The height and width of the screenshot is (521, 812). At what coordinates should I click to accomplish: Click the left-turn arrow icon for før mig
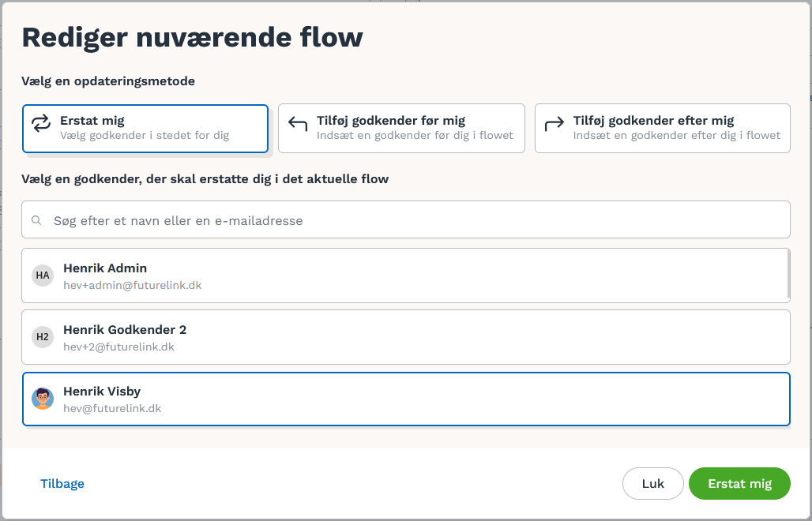[x=298, y=123]
